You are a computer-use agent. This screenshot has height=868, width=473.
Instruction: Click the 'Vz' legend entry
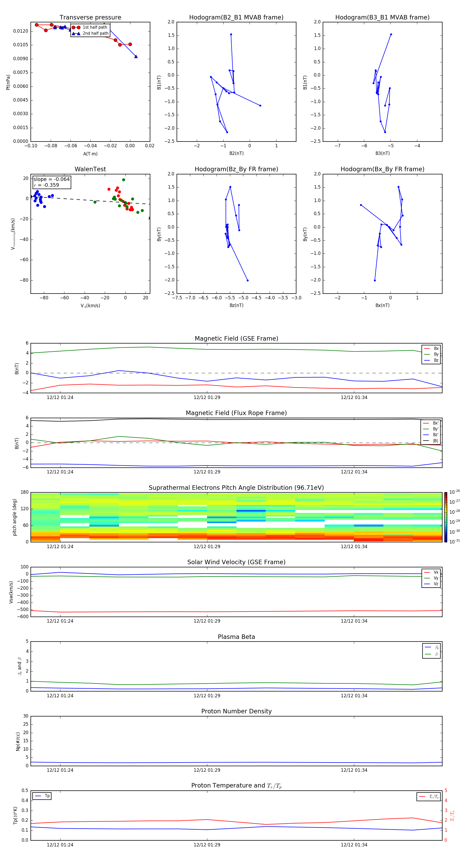point(431,584)
